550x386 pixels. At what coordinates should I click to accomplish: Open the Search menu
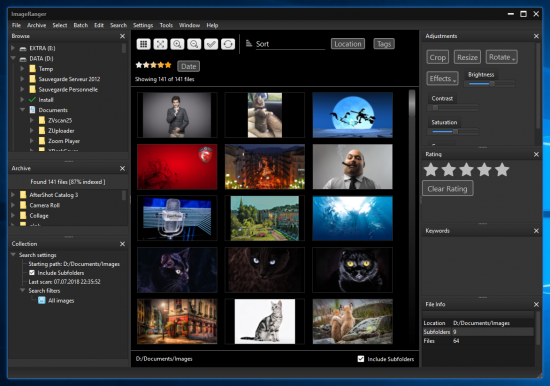[118, 25]
